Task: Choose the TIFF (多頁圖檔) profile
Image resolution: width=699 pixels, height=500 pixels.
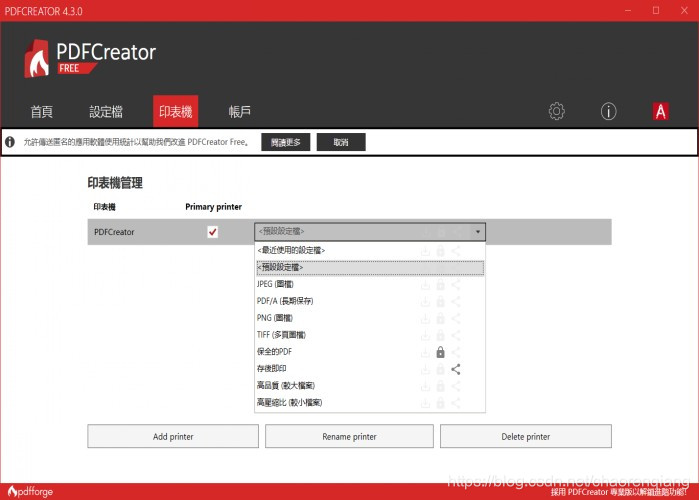Action: point(370,335)
